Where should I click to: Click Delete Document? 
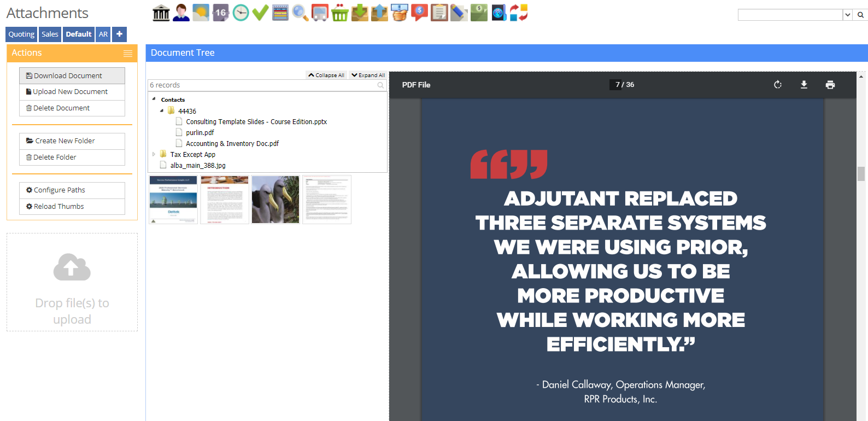click(x=72, y=108)
